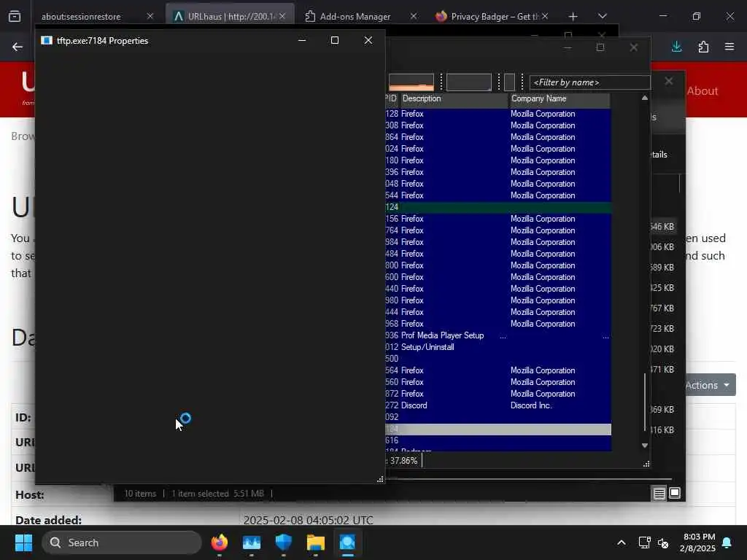Viewport: 747px width, 560px height.
Task: Click the taskbar Search box
Action: [x=122, y=542]
